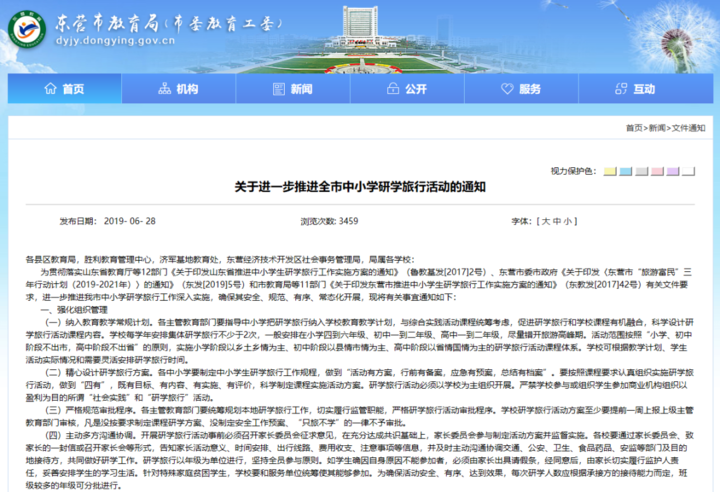Image resolution: width=720 pixels, height=492 pixels.
Task: Choose the white eye-protection color
Action: click(x=688, y=171)
